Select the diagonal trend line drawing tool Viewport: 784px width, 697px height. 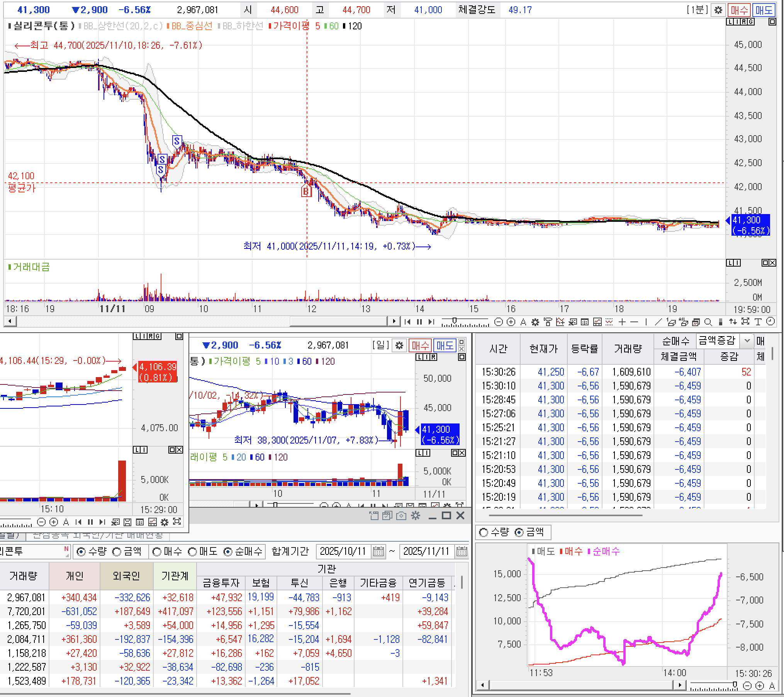coord(658,322)
